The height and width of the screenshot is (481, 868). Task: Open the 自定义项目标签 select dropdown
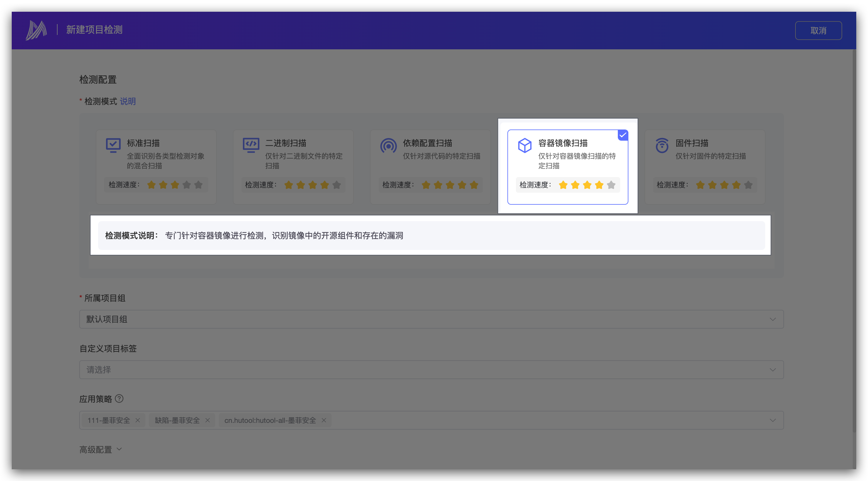[431, 369]
